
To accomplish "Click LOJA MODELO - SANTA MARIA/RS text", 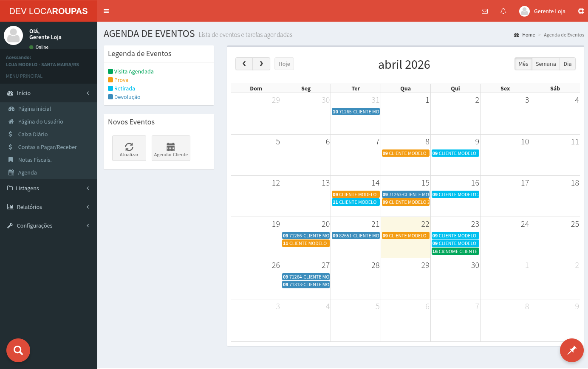I will [42, 65].
